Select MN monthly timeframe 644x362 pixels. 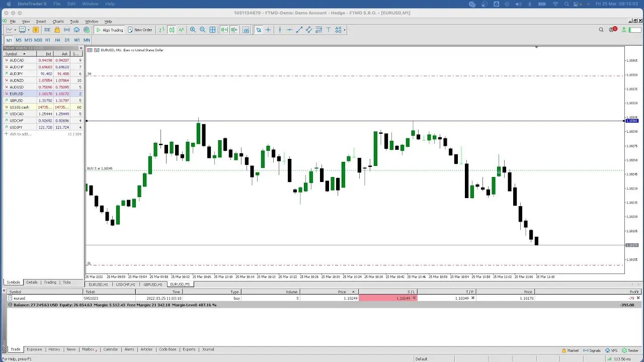pos(87,40)
